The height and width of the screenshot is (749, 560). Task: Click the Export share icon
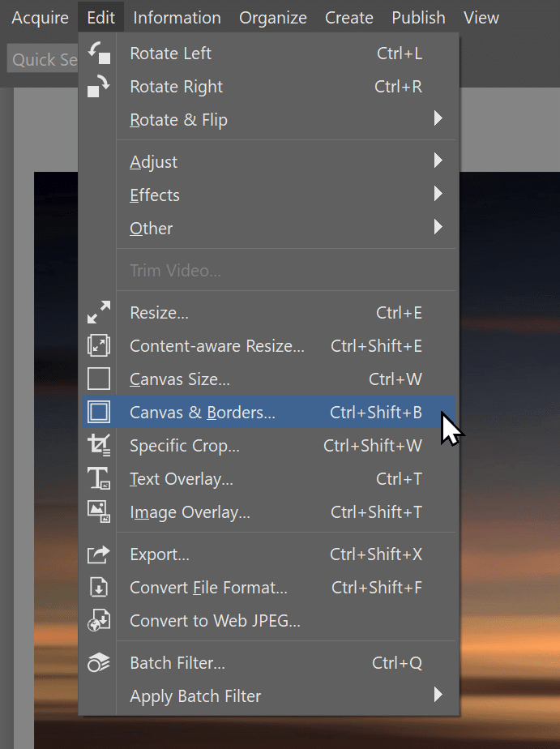99,554
